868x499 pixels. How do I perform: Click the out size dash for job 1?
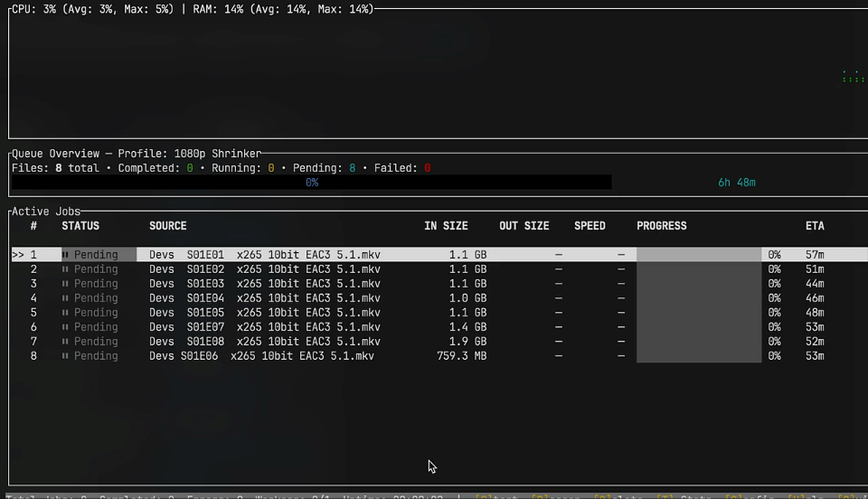tap(559, 255)
